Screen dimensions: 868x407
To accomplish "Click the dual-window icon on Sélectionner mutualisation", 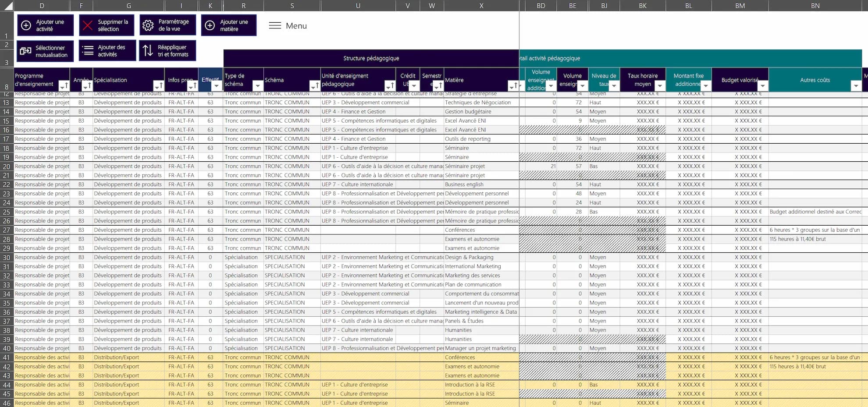I will click(25, 51).
